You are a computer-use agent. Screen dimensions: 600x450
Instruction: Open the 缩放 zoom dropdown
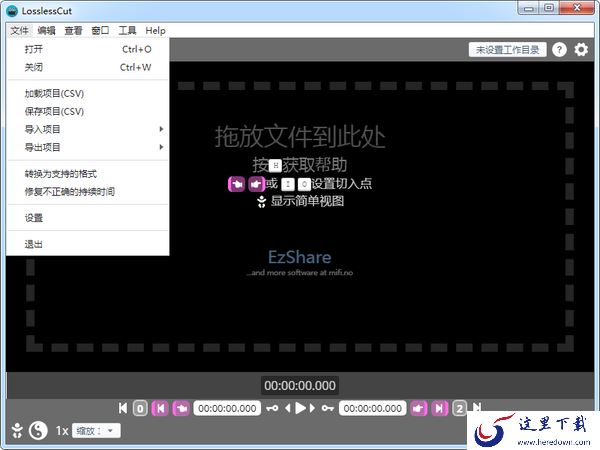click(96, 431)
